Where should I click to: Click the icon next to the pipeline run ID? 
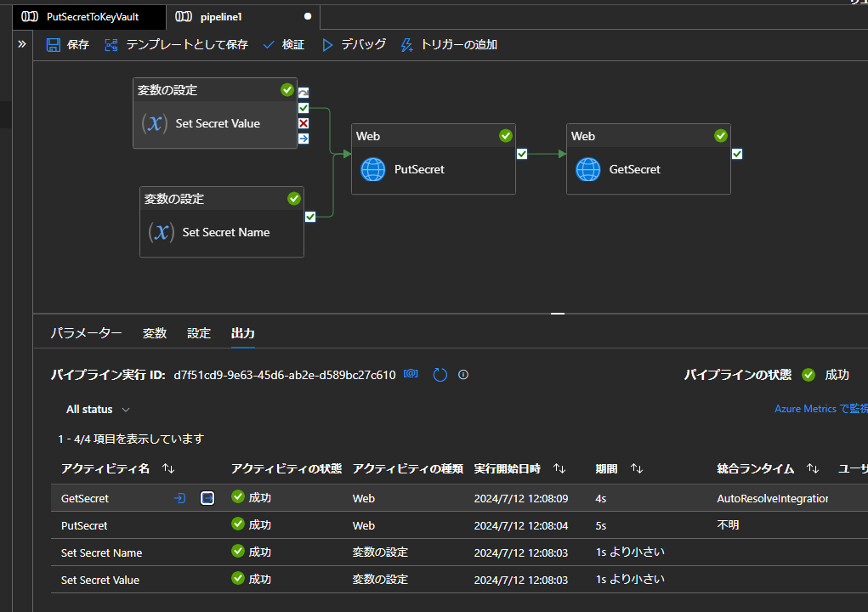point(411,374)
